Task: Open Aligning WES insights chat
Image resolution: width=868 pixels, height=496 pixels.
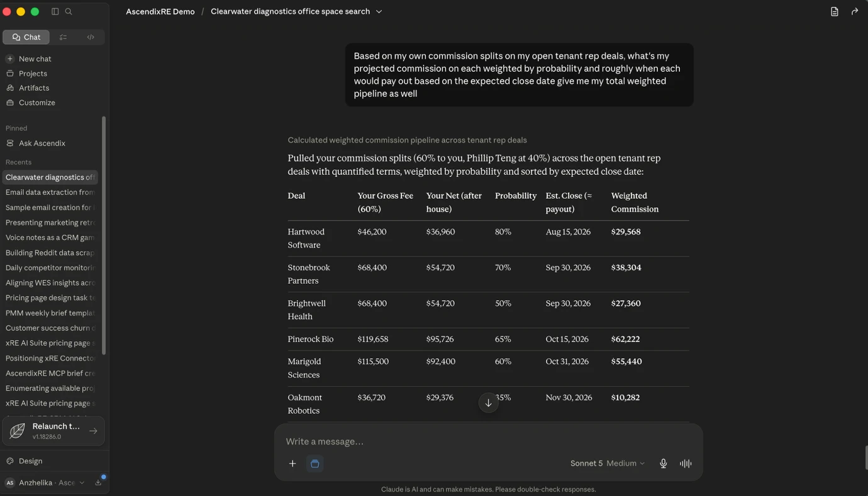Action: click(50, 283)
